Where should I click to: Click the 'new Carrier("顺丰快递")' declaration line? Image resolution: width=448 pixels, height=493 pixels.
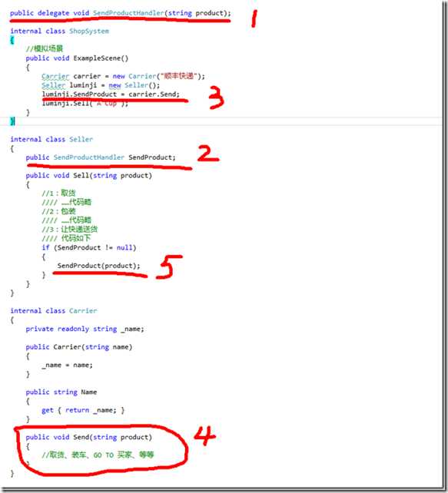pos(123,76)
